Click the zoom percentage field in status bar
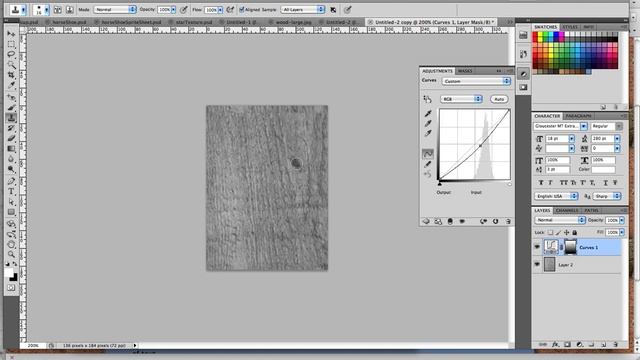This screenshot has height=360, width=640. click(34, 345)
